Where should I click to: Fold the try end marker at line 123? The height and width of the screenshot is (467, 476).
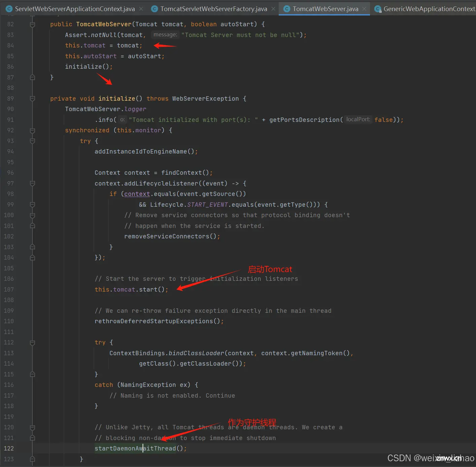32,459
